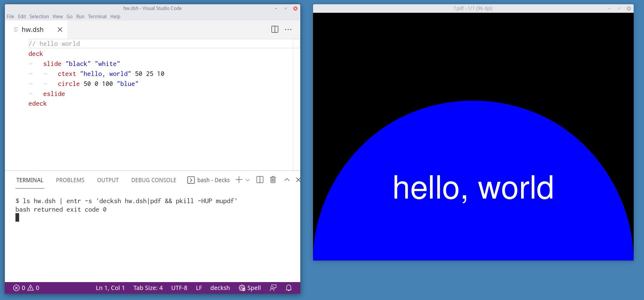The width and height of the screenshot is (644, 300).
Task: Close the Visual Studio Code window
Action: [x=295, y=8]
